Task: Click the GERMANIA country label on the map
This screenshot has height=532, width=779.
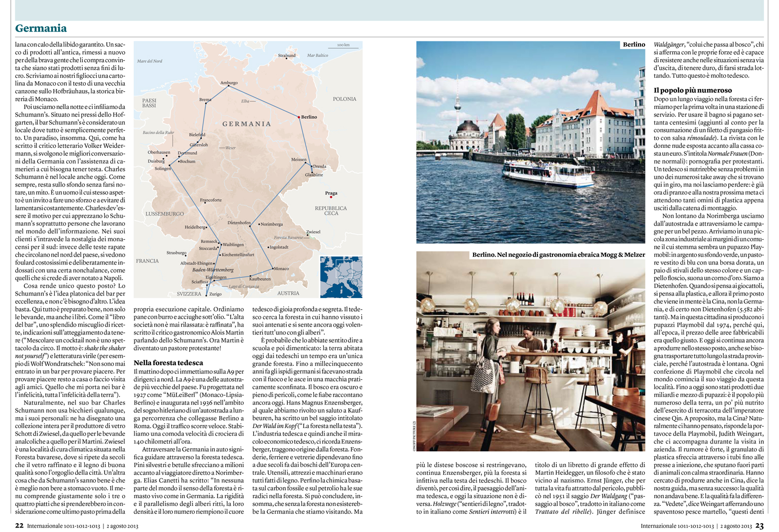Action: 246,124
